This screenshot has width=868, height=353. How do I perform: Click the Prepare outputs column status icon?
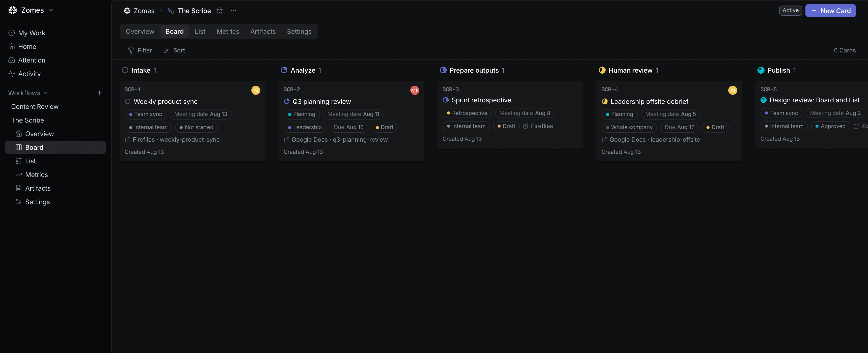[x=443, y=70]
